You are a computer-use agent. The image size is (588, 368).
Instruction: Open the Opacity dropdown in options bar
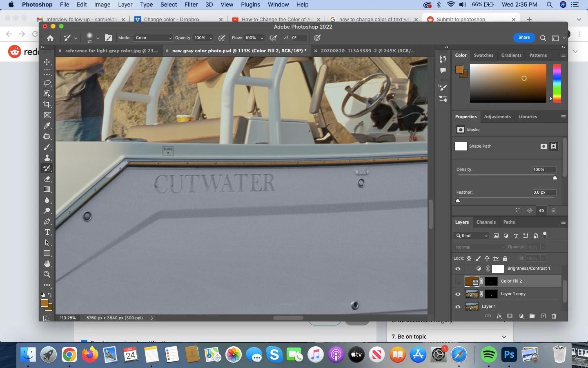coord(211,38)
